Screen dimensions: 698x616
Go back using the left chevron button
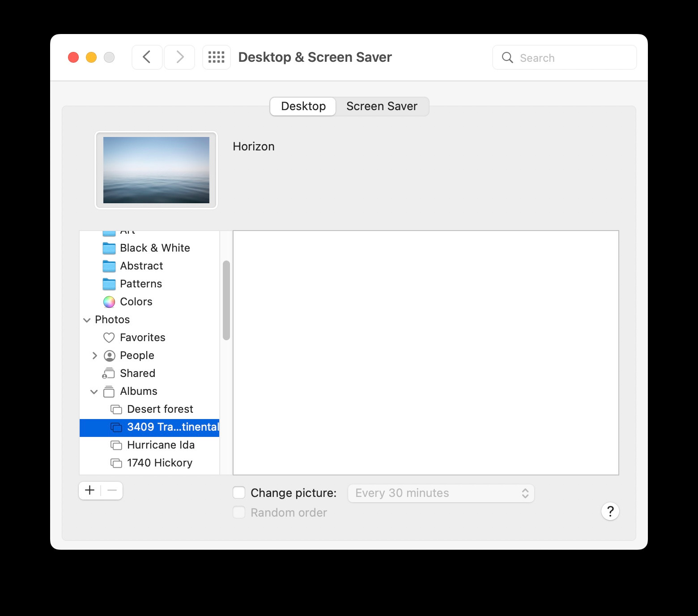click(x=147, y=57)
